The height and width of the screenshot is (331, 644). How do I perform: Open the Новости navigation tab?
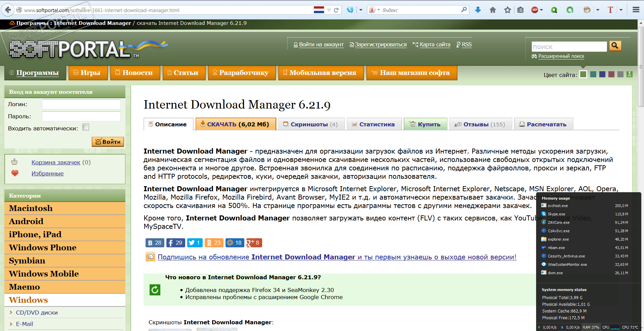135,73
